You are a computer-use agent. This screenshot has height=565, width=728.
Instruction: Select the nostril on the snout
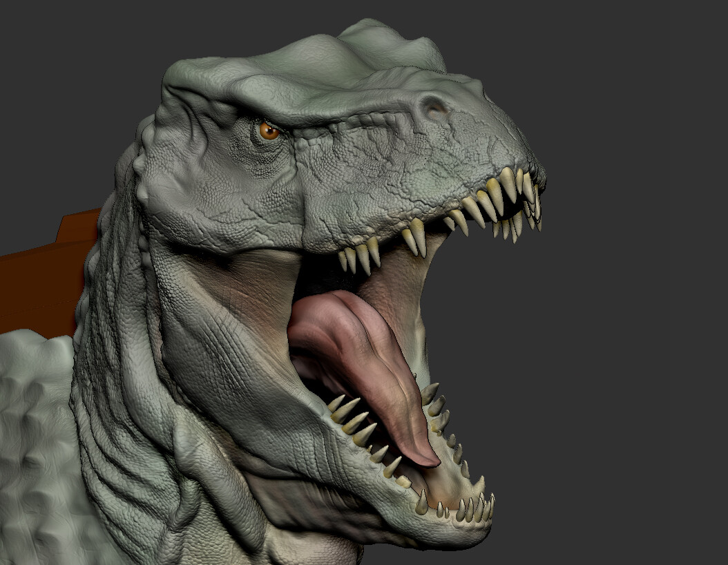(434, 108)
